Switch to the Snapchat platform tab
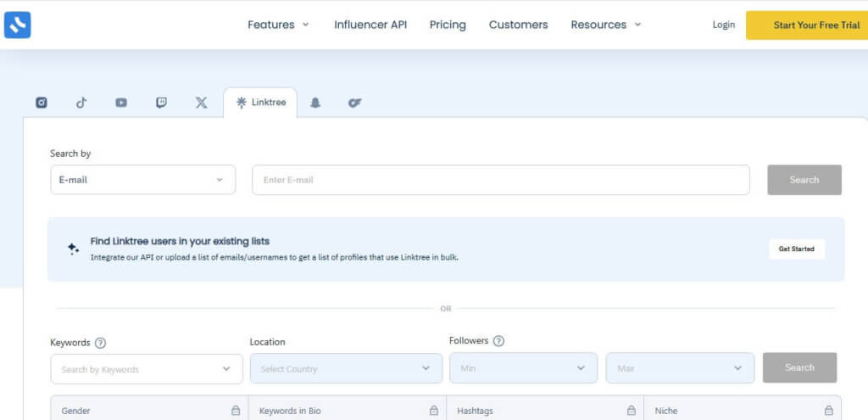 [x=315, y=103]
